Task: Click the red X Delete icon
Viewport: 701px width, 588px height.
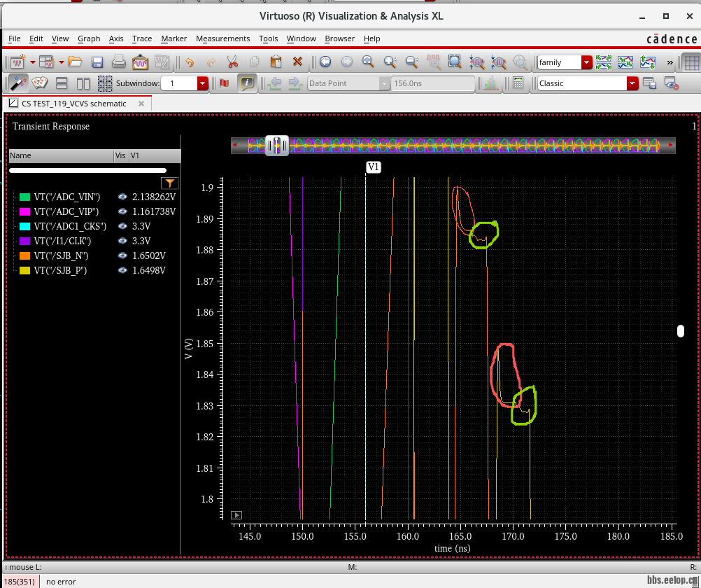Action: point(297,62)
